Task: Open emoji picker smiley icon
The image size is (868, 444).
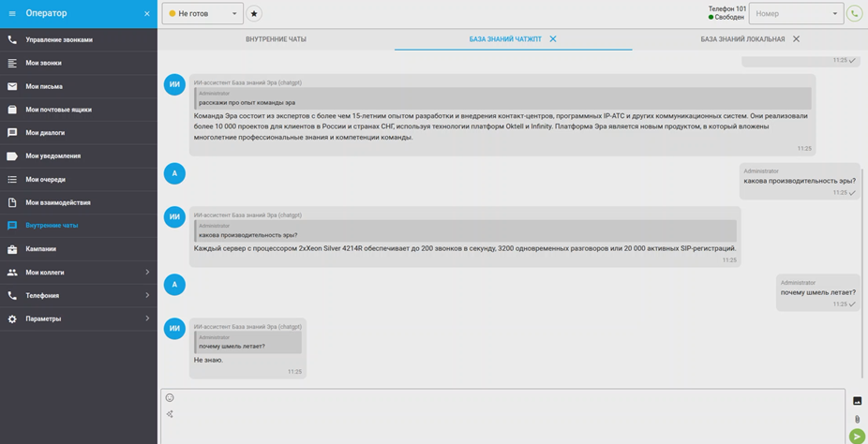Action: [170, 397]
